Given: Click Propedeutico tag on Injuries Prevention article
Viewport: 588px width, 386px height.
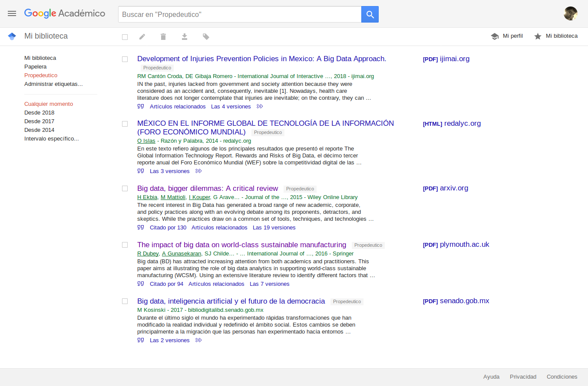Looking at the screenshot, I should pos(157,68).
